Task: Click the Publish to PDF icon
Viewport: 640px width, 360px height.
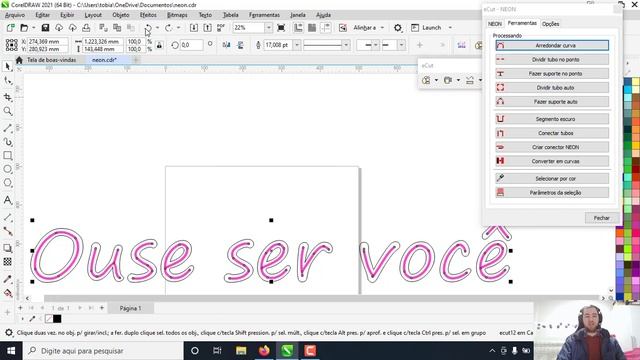Action: pos(221,28)
